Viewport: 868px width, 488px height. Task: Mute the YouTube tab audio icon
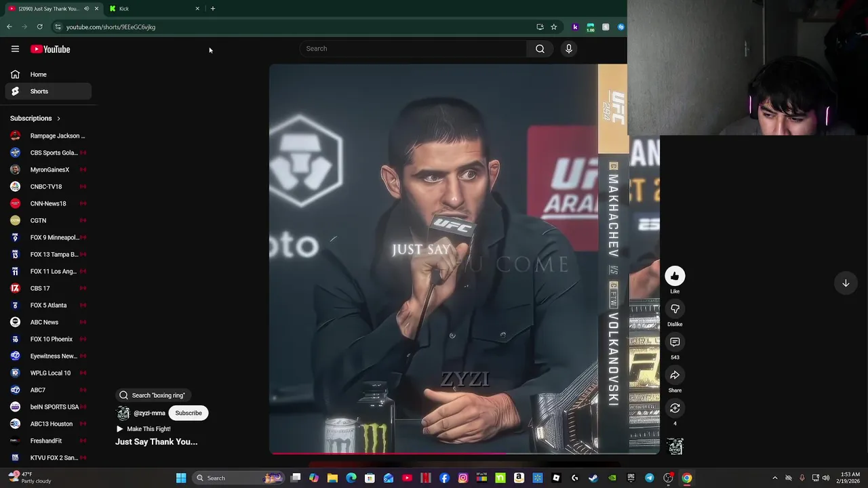click(86, 9)
